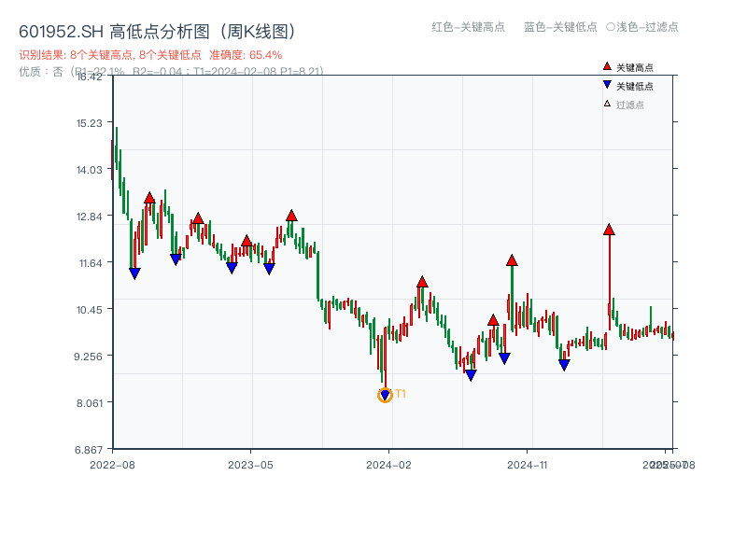Click the chart title 601952.SH 高低点分析图
This screenshot has width=747, height=560.
[159, 29]
